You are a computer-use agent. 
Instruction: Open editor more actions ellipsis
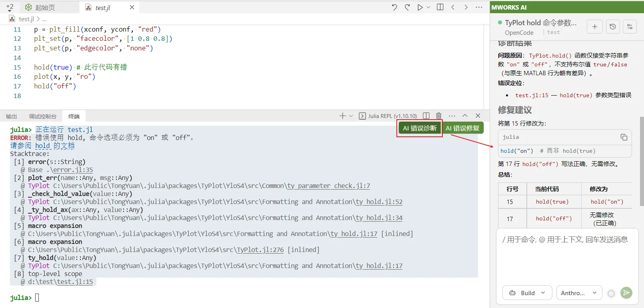click(479, 7)
